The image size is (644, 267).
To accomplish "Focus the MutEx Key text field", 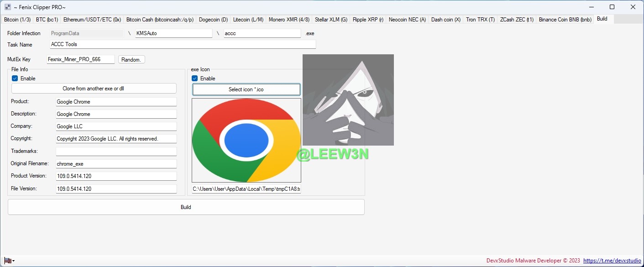I will [80, 59].
